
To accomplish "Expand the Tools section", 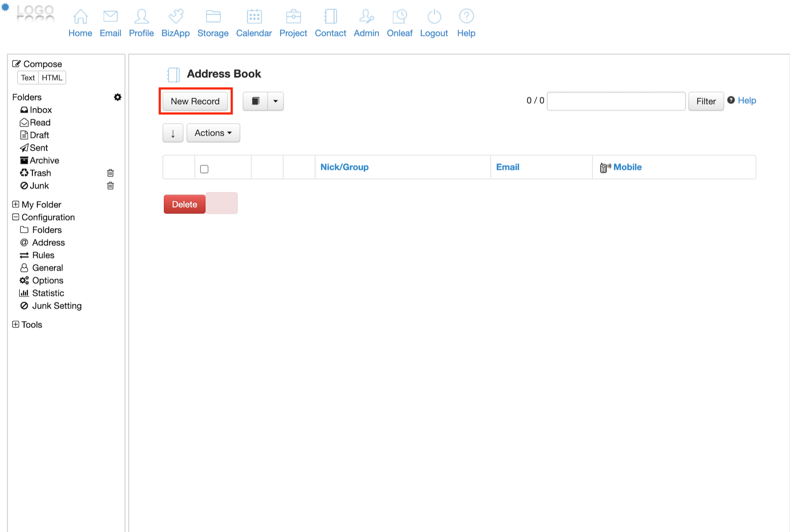I will 16,324.
